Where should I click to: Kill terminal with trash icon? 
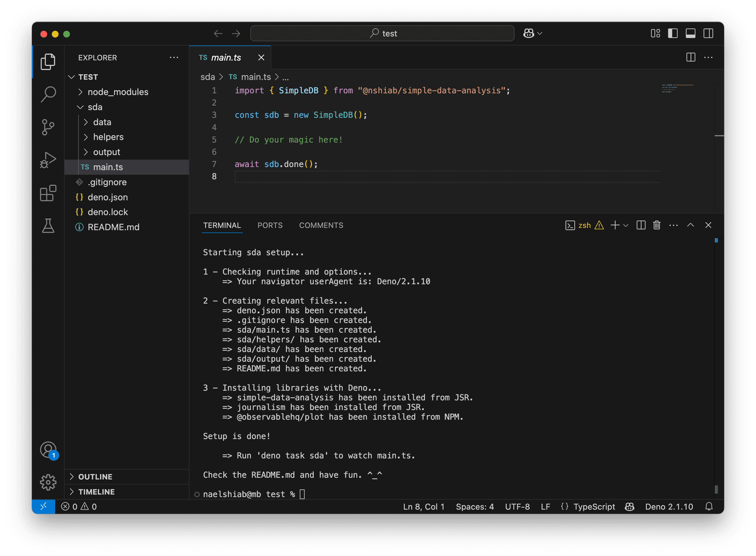pos(657,225)
